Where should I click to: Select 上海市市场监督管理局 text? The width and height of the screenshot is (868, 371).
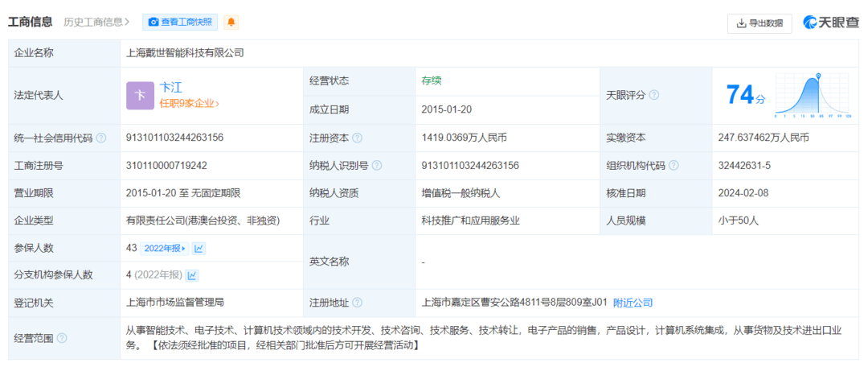(x=175, y=303)
